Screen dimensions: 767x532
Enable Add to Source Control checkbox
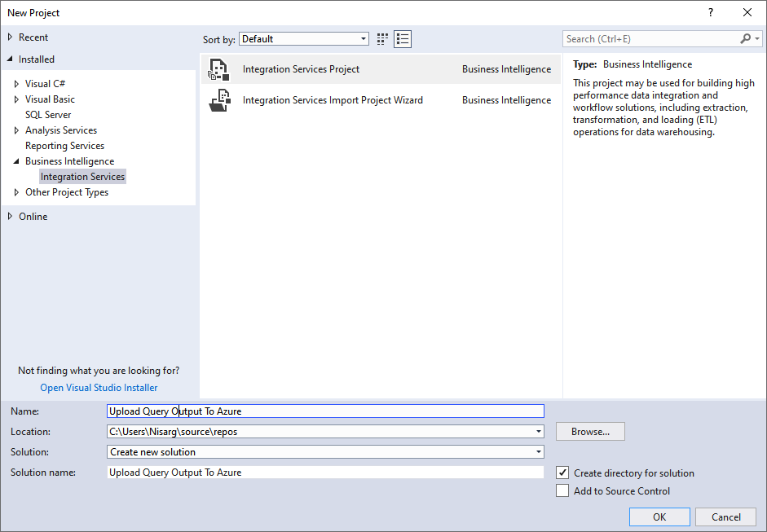562,490
